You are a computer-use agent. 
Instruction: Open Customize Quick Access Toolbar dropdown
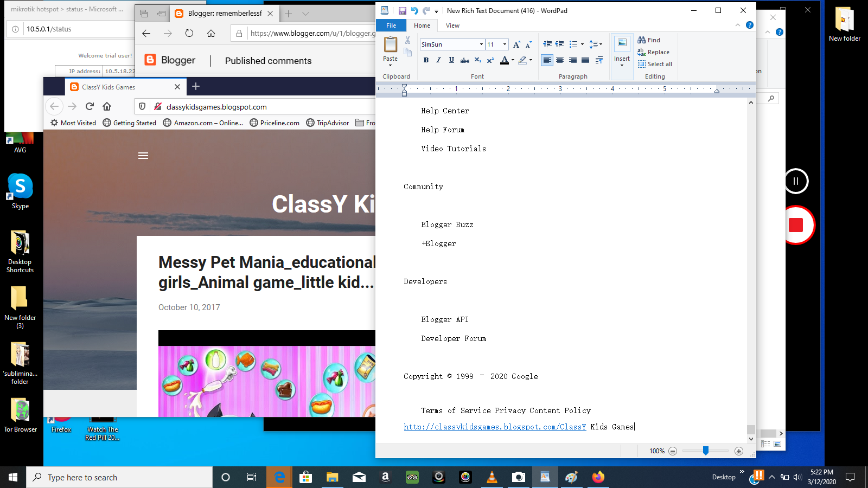tap(436, 11)
